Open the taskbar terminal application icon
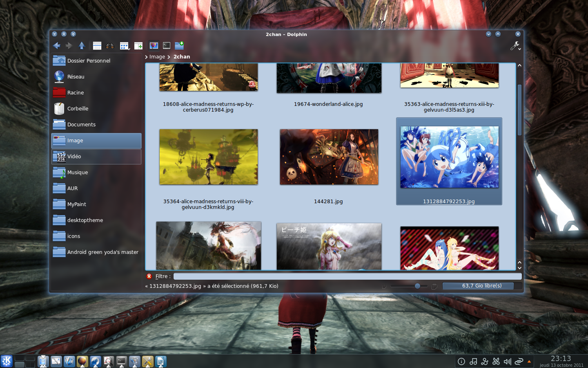This screenshot has width=588, height=368. point(121,361)
